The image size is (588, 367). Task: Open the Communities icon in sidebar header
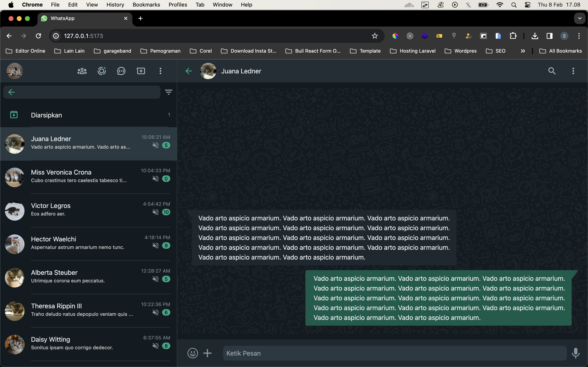point(82,71)
